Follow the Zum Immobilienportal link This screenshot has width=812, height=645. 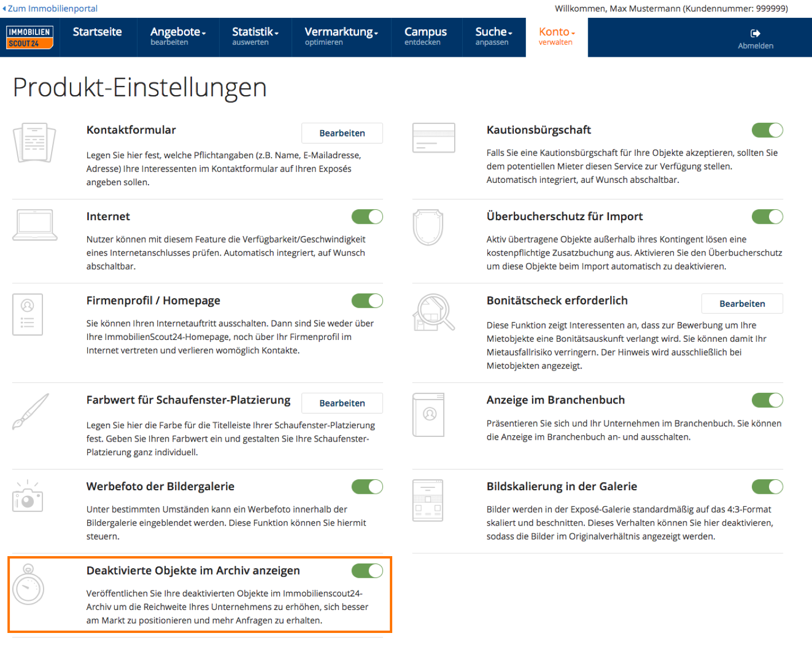click(52, 9)
